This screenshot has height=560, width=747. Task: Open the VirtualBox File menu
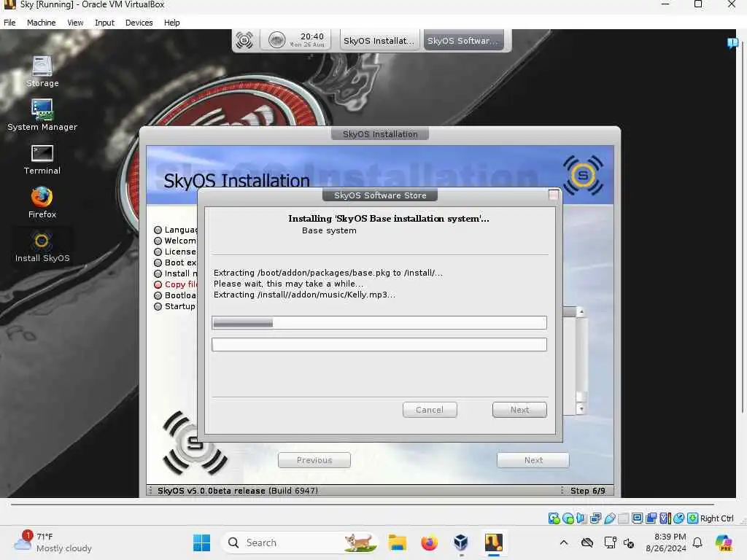(x=9, y=23)
